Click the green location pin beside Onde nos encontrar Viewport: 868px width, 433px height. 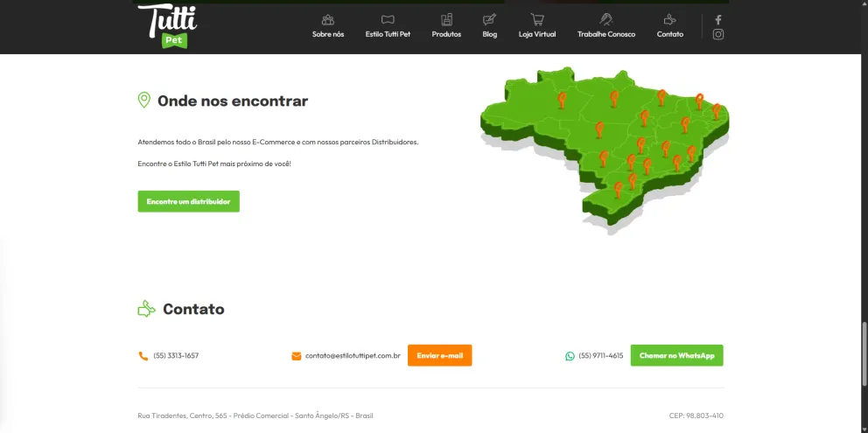(143, 101)
